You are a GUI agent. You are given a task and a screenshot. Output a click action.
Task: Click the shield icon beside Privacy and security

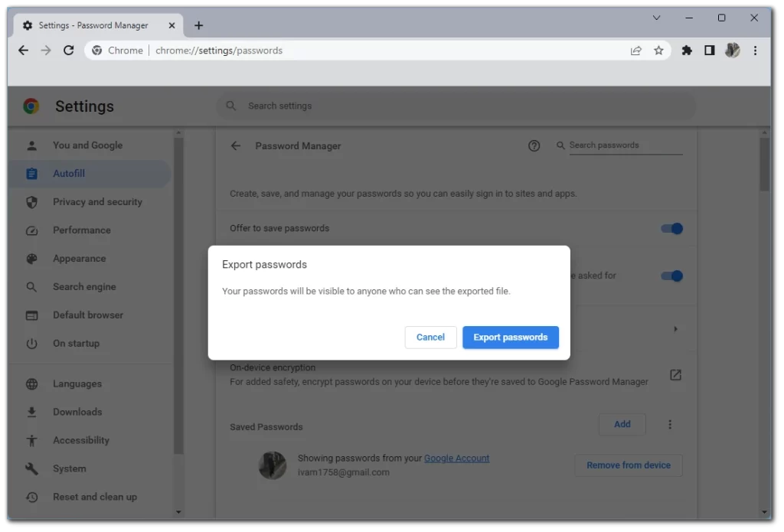click(x=31, y=202)
